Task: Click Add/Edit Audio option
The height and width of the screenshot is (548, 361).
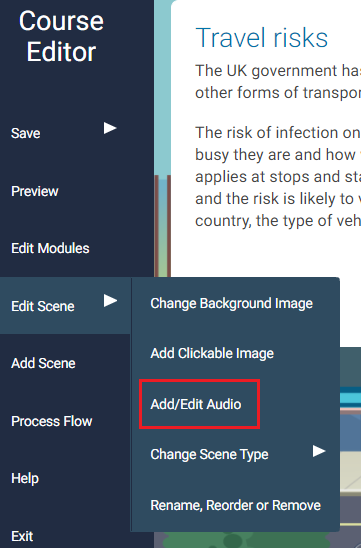Action: (196, 404)
